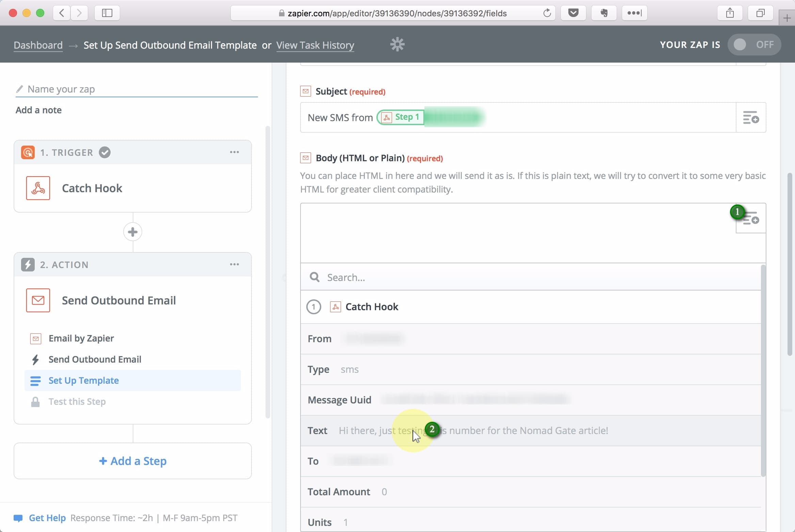
Task: Choose the Message Uuid field
Action: (531, 400)
